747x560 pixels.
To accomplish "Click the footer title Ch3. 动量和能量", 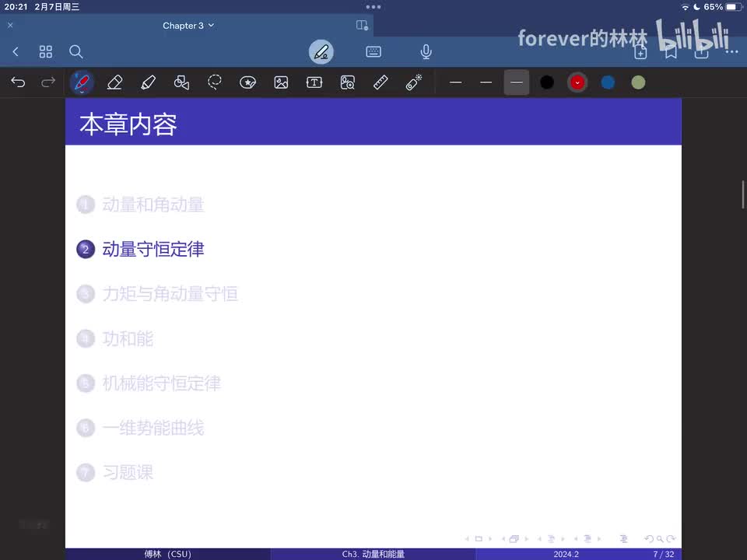I will click(373, 555).
